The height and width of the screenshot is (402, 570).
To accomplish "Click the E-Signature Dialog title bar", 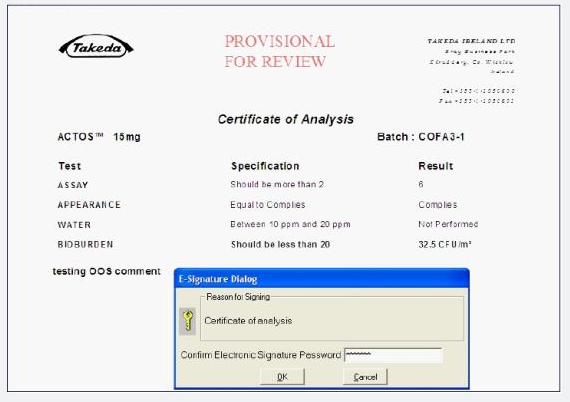I will click(322, 279).
